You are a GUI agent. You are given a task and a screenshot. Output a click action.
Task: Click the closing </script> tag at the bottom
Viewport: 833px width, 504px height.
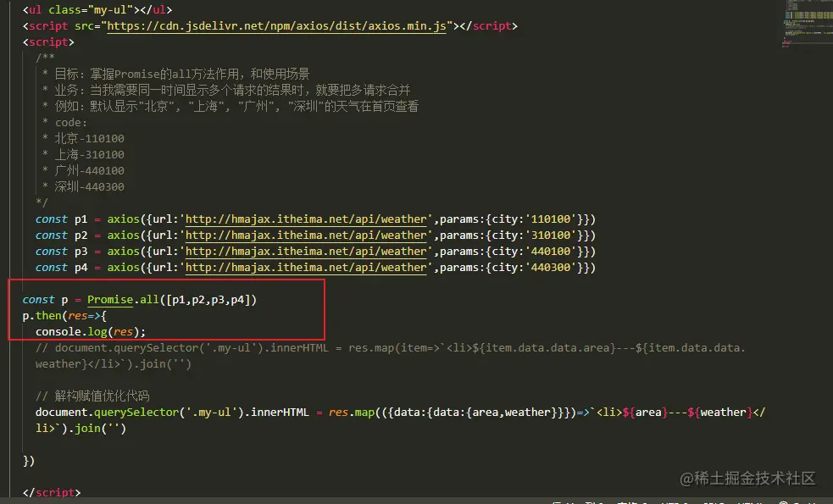click(52, 493)
